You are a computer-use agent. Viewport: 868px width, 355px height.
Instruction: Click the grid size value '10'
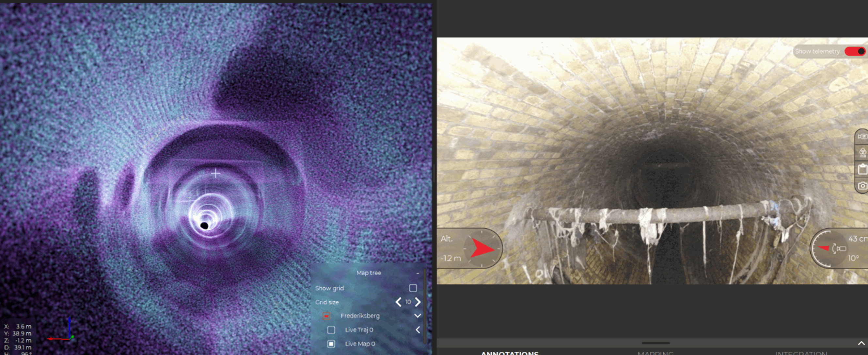[x=408, y=302]
